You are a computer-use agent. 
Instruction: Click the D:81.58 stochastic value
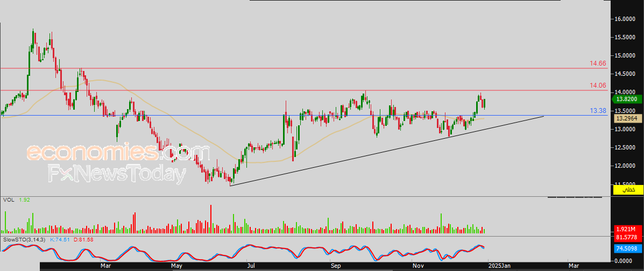[83, 239]
